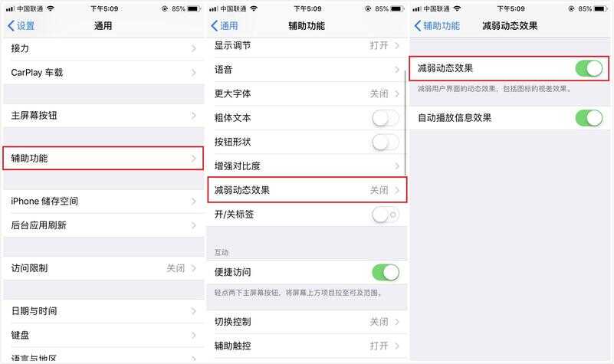This screenshot has height=364, width=614.
Task: Toggle the 按钮形状 switch
Action: [386, 142]
